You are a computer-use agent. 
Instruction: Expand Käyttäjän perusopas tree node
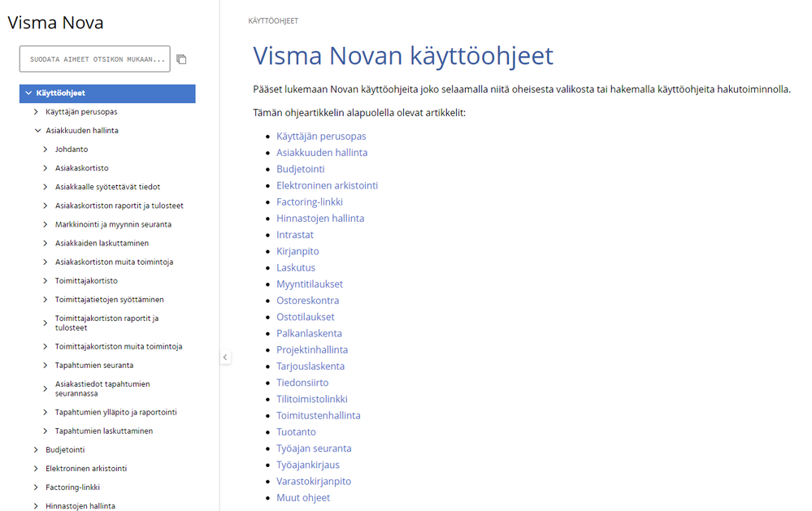[x=36, y=112]
